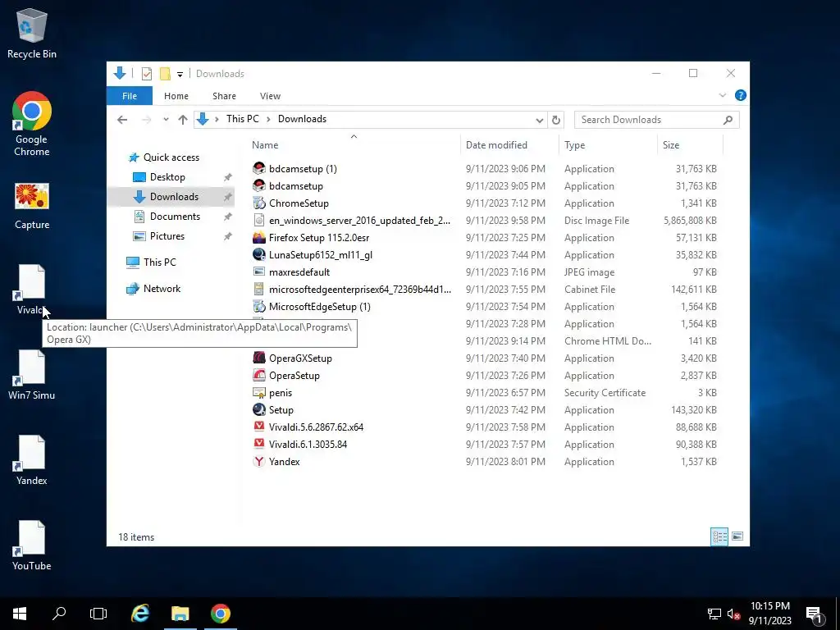Image resolution: width=840 pixels, height=630 pixels.
Task: Refresh the Downloads folder
Action: click(x=556, y=120)
